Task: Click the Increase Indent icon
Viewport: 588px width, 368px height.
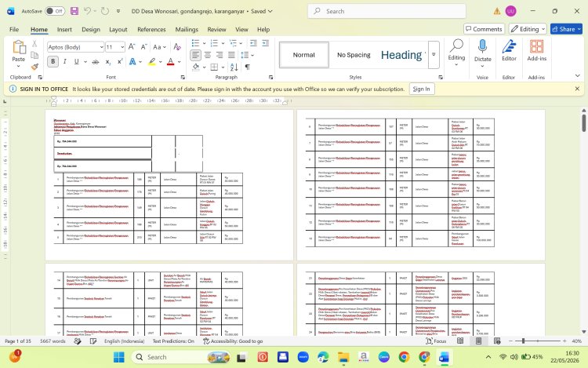Action: [266, 43]
